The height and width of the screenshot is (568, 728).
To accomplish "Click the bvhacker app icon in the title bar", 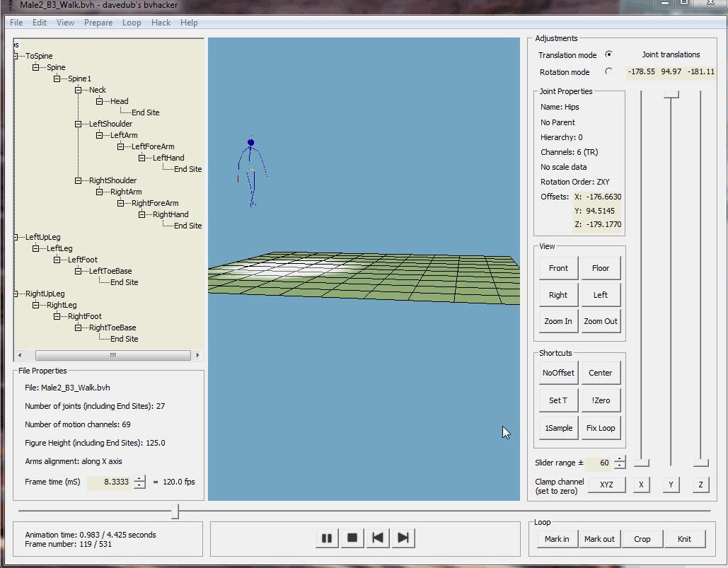I will [10, 6].
